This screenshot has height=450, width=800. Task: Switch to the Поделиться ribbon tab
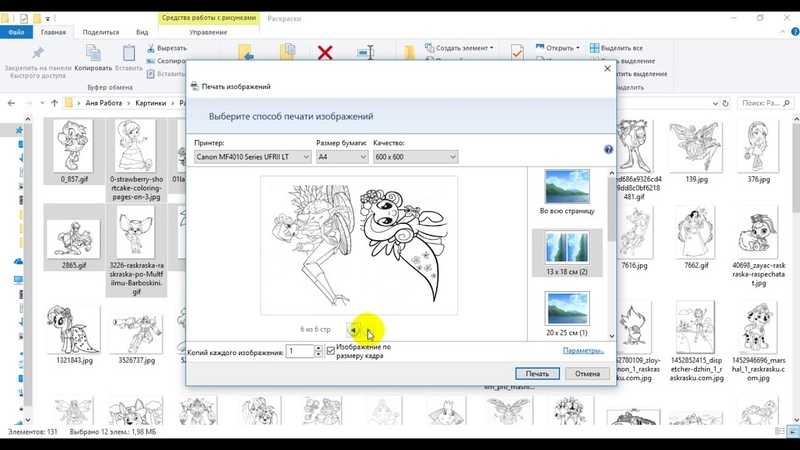click(101, 32)
